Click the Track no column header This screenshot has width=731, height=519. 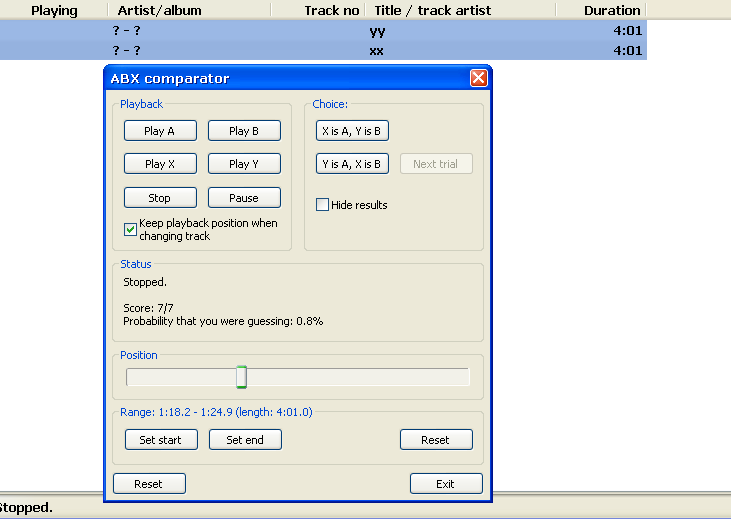[x=318, y=10]
